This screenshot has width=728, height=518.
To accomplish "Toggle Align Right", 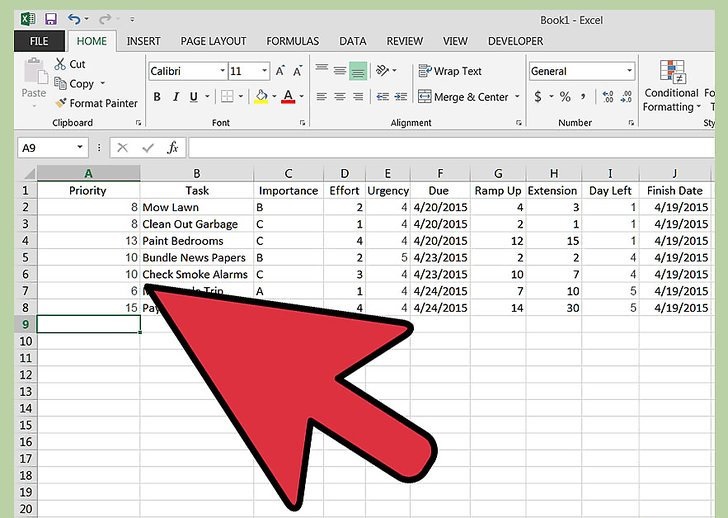I will click(x=358, y=97).
